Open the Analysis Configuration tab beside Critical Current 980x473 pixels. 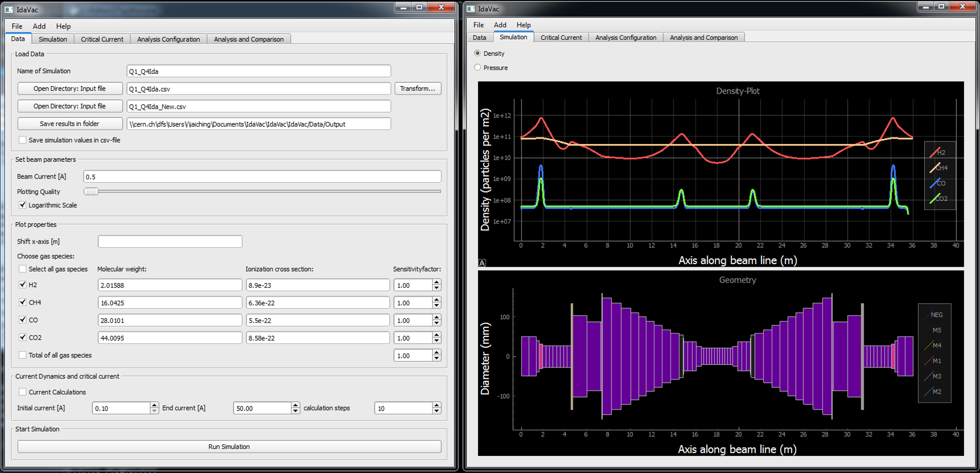(x=168, y=39)
